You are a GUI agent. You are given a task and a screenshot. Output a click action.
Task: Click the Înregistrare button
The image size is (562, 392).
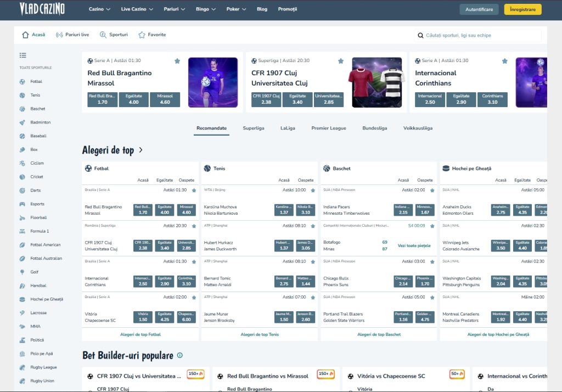click(523, 9)
